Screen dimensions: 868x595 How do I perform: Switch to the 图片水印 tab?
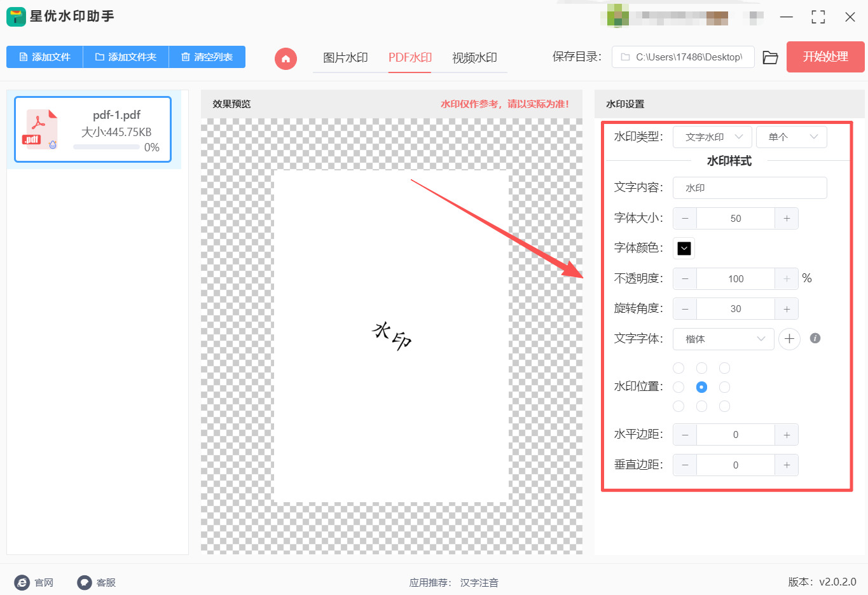point(345,58)
